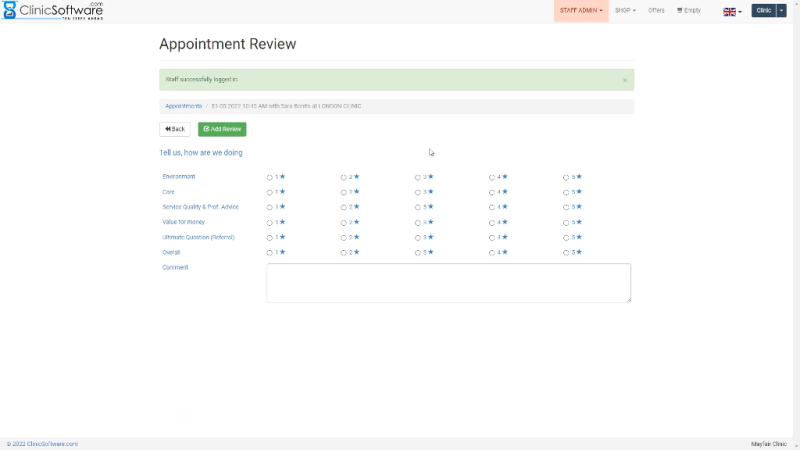Click the Appointment Review page title
The width and height of the screenshot is (800, 450).
228,44
